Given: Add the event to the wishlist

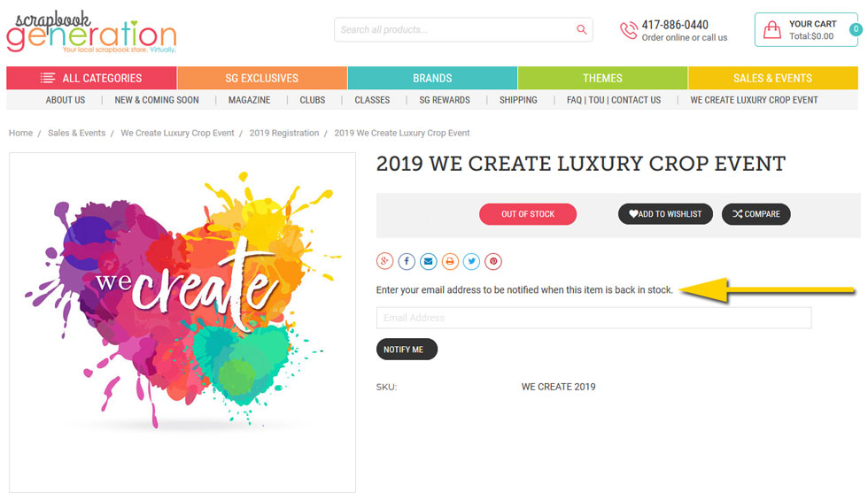Looking at the screenshot, I should (665, 214).
